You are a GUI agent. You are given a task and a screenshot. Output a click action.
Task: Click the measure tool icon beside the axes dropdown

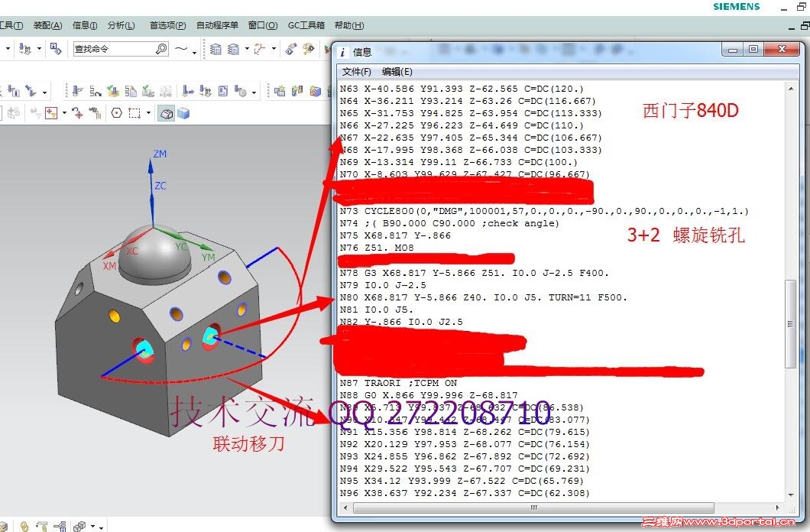(291, 49)
